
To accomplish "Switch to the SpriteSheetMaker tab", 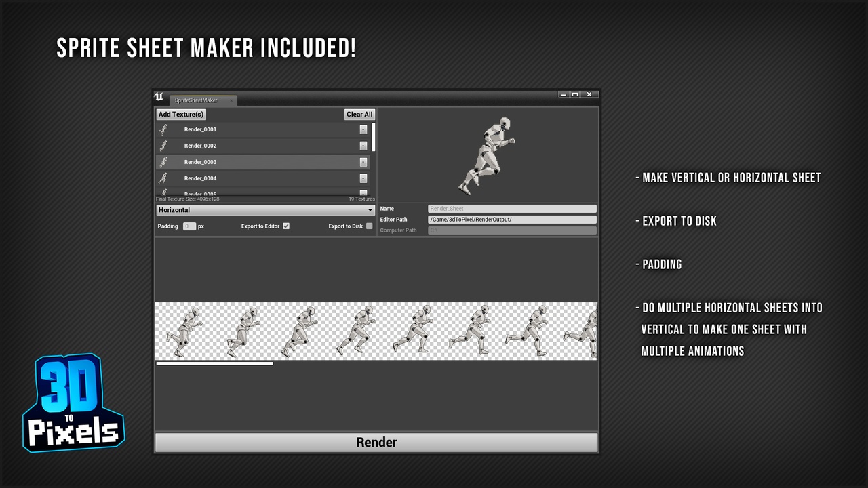I will point(197,100).
